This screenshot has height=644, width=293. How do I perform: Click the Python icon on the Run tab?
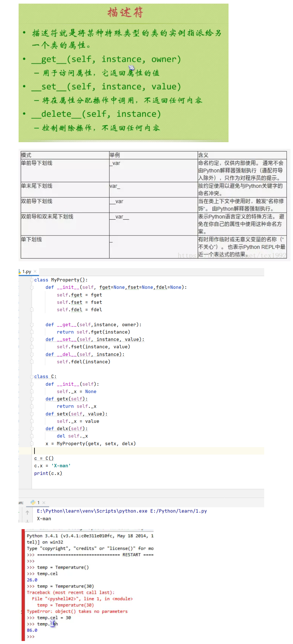click(33, 502)
